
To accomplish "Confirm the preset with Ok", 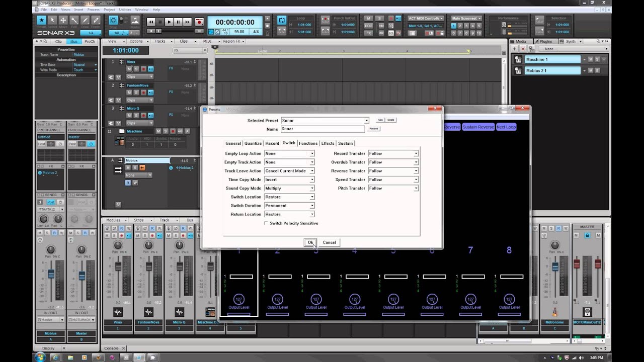I will (310, 242).
